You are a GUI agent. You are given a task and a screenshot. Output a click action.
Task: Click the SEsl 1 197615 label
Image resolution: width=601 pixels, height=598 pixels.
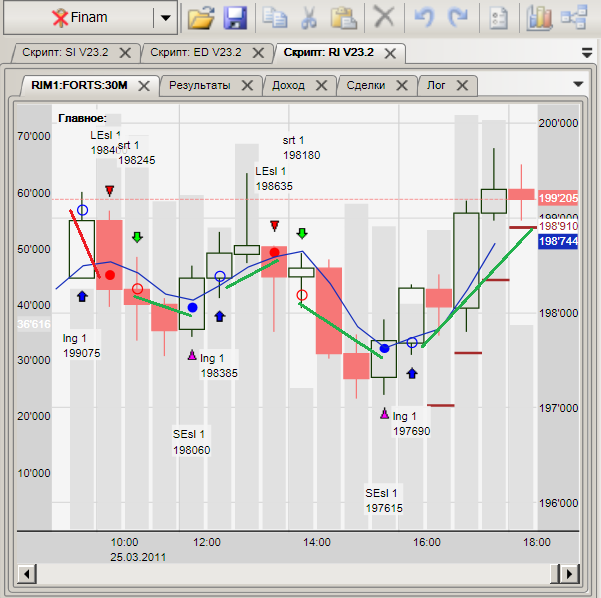tap(384, 501)
